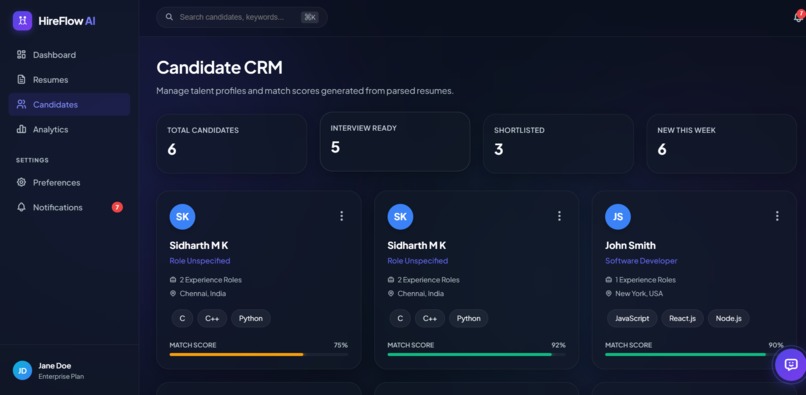Image resolution: width=806 pixels, height=395 pixels.
Task: Click SK avatar on the 75% match card
Action: (182, 217)
